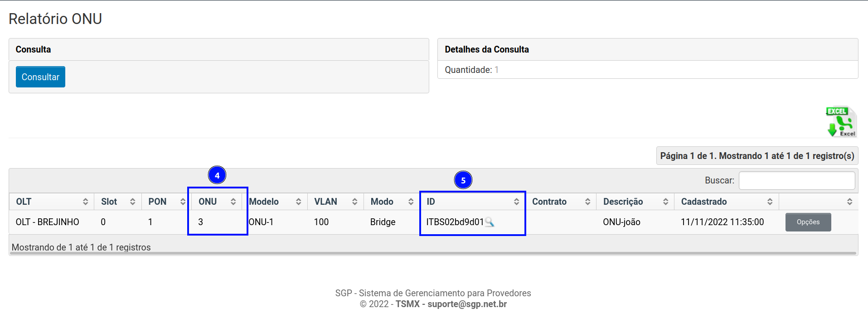Click the suporte@sgp.net.br footer link
The image size is (868, 318).
coord(467,304)
